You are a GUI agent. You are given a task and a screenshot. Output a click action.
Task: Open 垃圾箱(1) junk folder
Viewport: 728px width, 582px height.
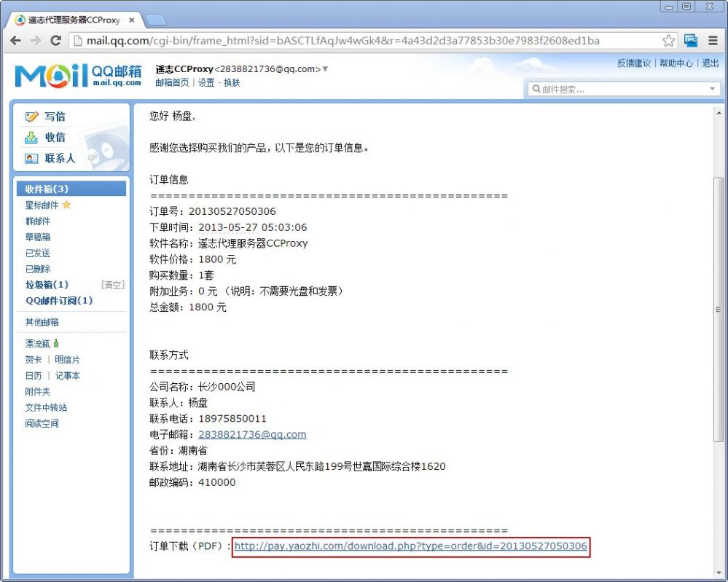click(x=47, y=285)
